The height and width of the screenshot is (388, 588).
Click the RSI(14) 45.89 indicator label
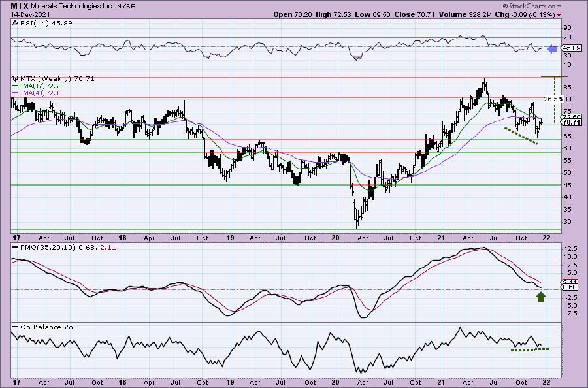45,24
